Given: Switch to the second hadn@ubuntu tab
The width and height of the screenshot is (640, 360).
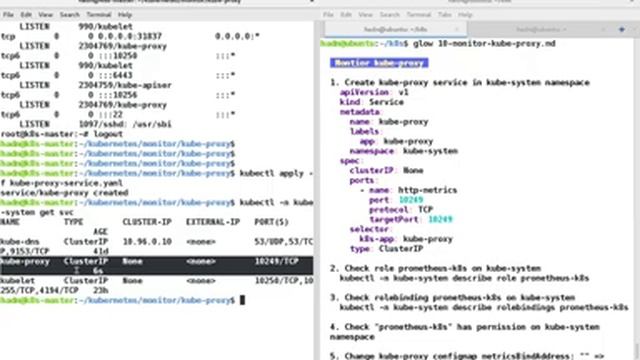Looking at the screenshot, I should pyautogui.click(x=541, y=29).
